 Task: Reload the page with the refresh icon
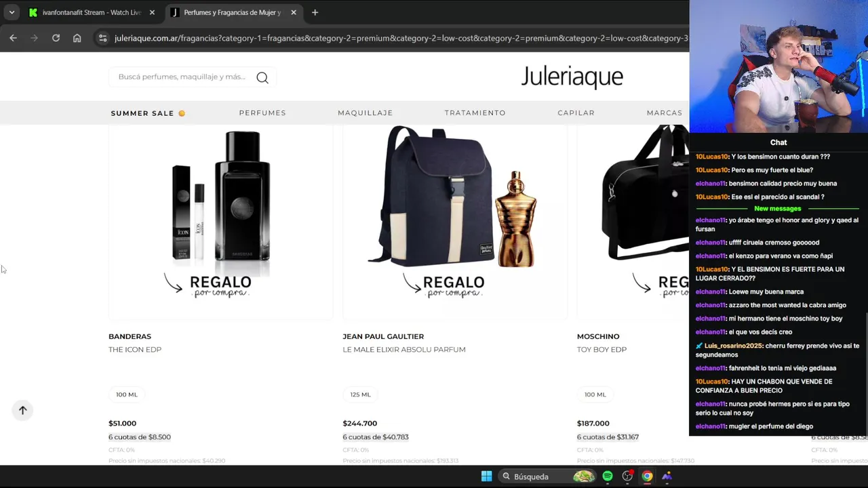point(56,38)
